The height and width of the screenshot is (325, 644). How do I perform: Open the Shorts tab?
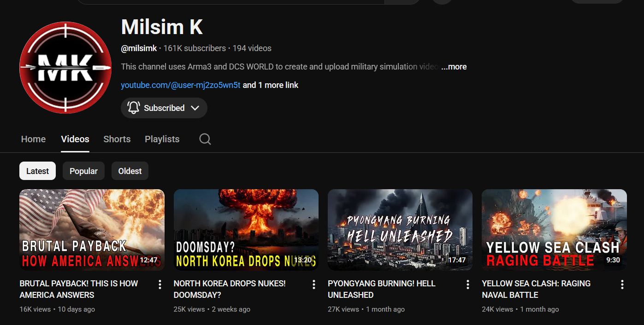[117, 139]
